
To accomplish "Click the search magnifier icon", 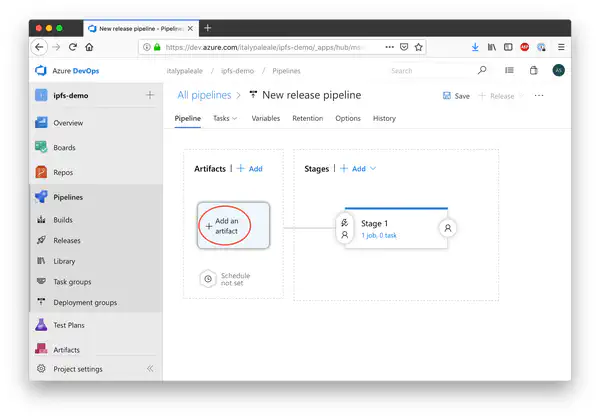I will tap(482, 71).
